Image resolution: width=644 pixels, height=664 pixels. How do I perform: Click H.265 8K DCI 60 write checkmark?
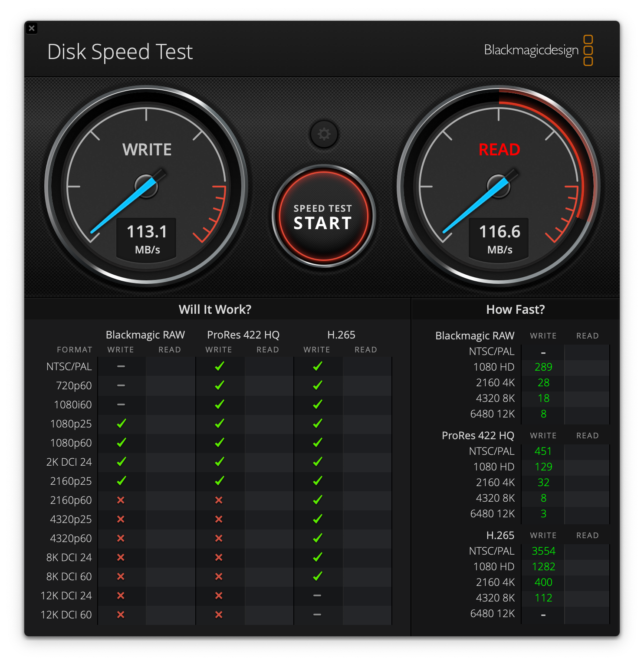click(x=317, y=576)
